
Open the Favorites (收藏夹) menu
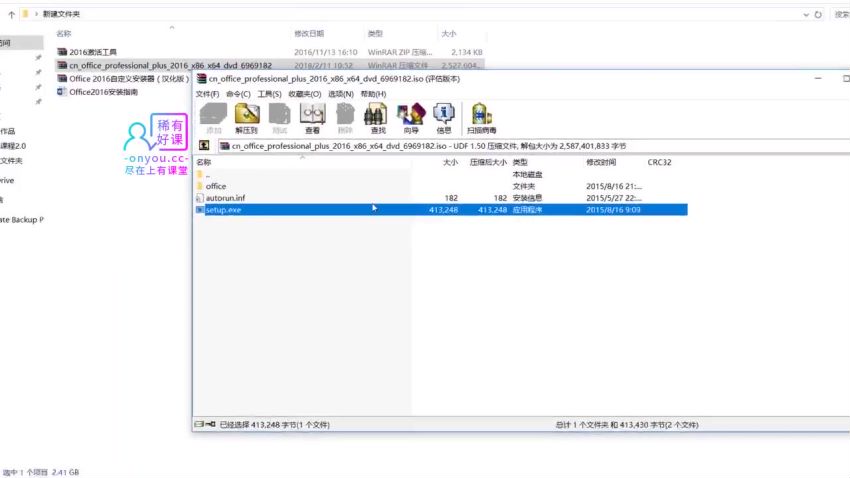coord(305,94)
